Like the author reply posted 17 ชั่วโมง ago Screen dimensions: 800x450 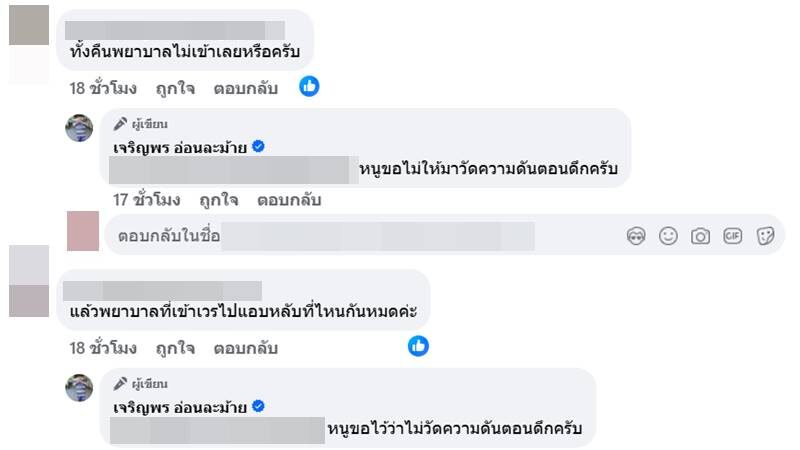point(218,200)
